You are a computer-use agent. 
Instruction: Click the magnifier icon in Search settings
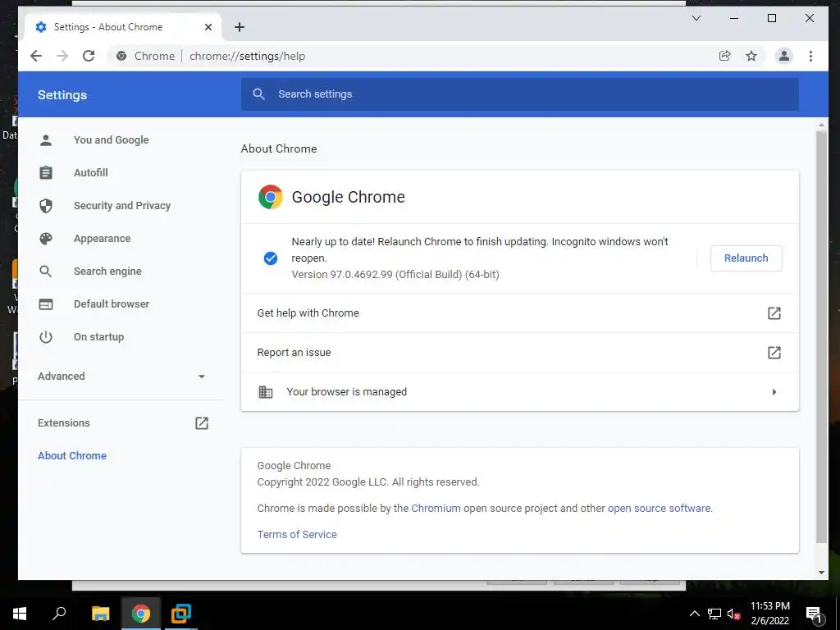click(258, 94)
